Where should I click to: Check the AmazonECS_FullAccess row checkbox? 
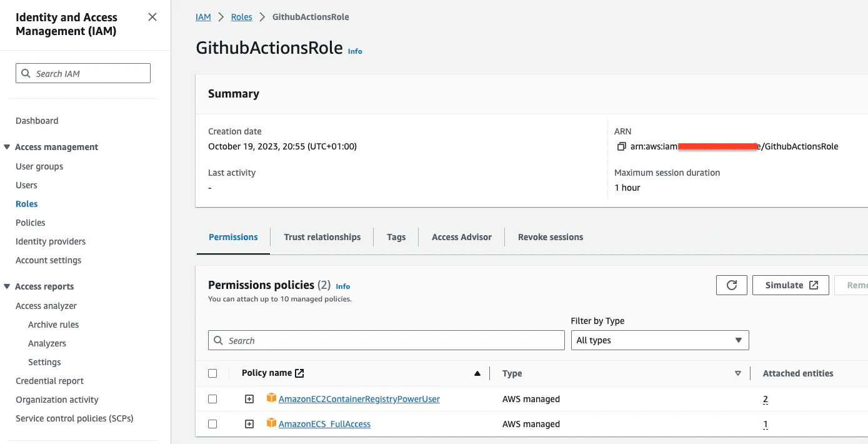coord(212,423)
